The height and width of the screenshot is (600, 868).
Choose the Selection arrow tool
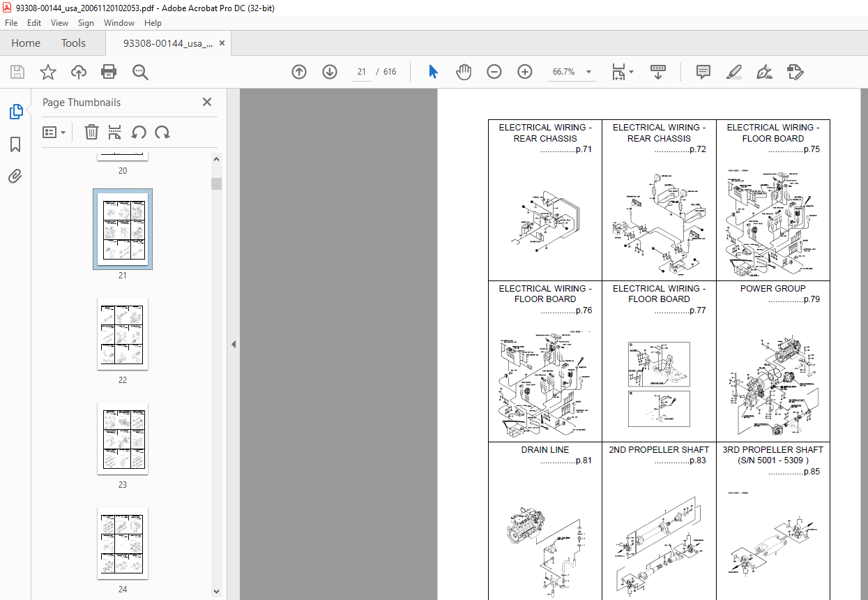click(433, 72)
